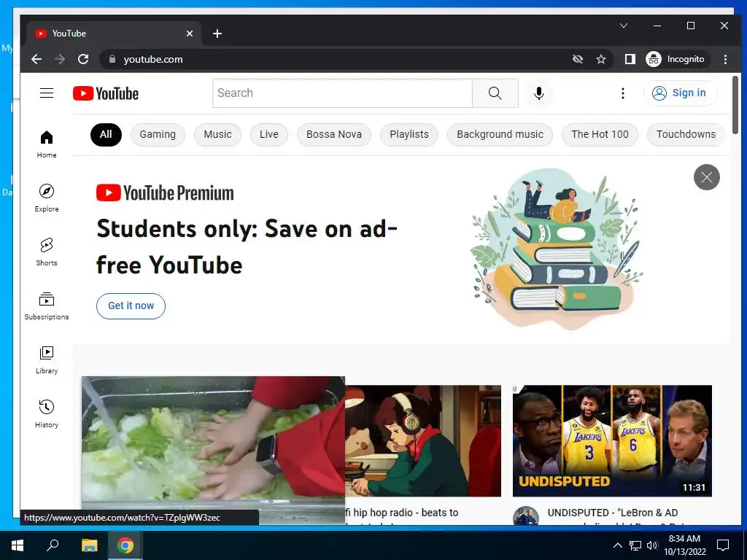The image size is (747, 560).
Task: Click the YouTube Premium logo in banner
Action: [x=165, y=192]
